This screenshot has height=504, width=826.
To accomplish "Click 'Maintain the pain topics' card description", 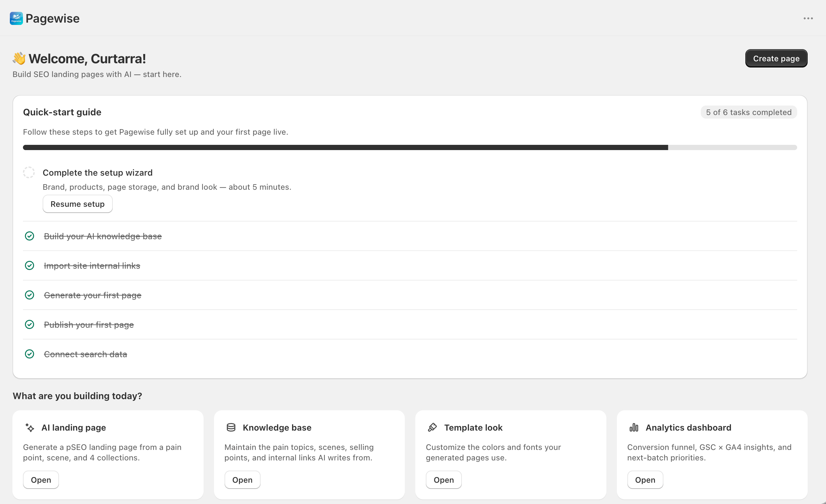I will pos(299,453).
